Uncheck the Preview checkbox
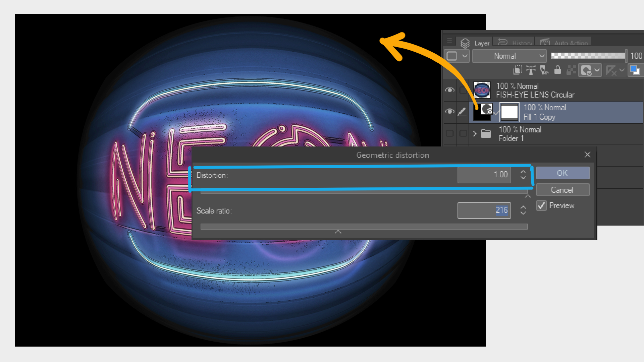This screenshot has width=644, height=362. 541,205
